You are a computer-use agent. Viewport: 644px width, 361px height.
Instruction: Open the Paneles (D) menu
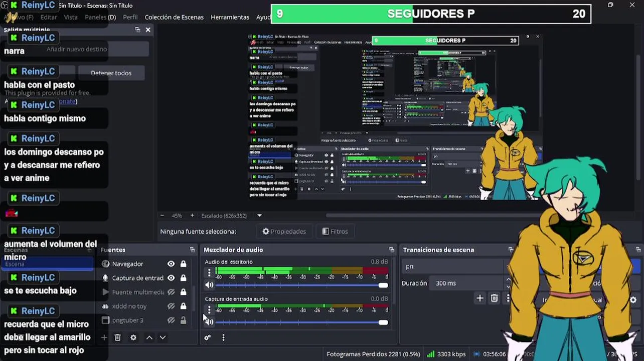coord(100,17)
